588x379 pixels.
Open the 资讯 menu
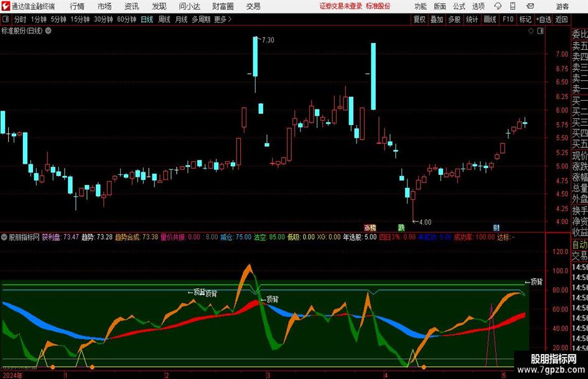(132, 6)
